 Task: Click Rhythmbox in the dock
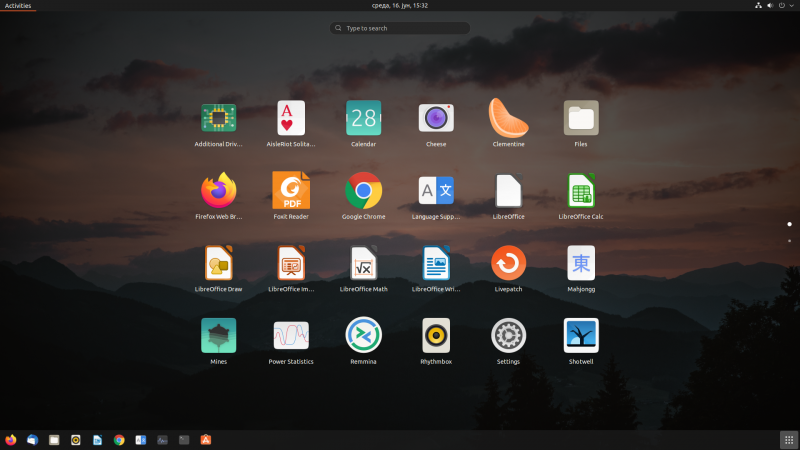[76, 440]
